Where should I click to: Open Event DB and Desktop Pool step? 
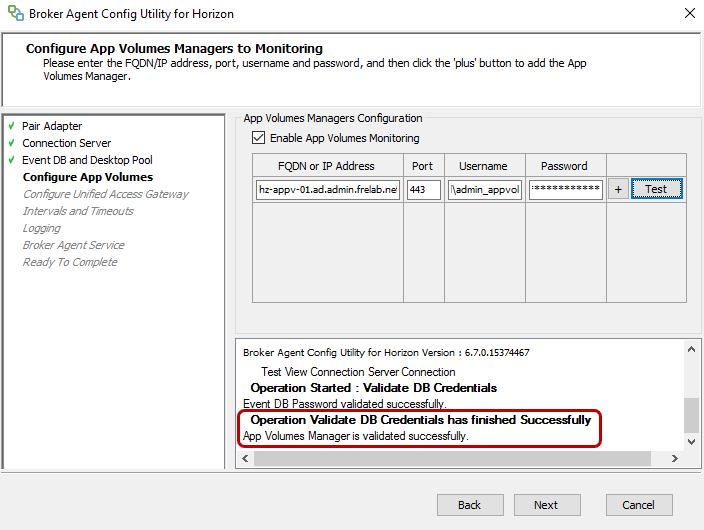pyautogui.click(x=87, y=160)
